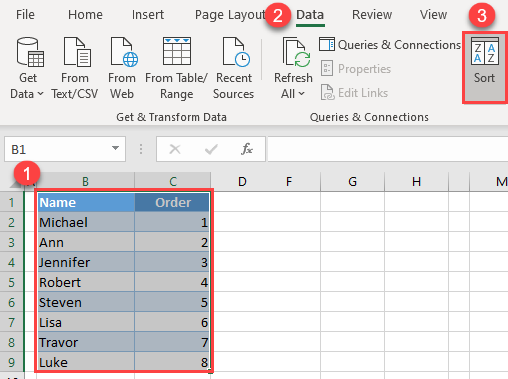Open Queries & Connections pane
This screenshot has height=379, width=508.
point(390,45)
